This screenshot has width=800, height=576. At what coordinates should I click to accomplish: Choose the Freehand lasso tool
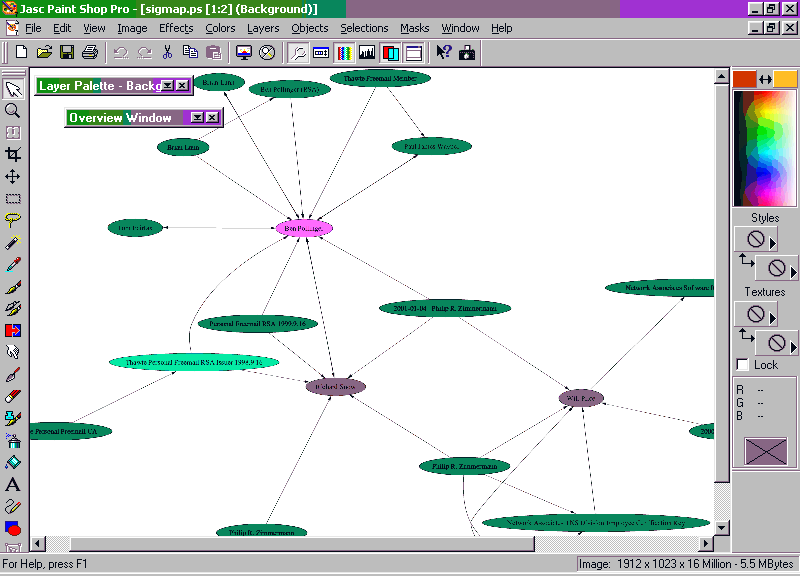tap(13, 220)
